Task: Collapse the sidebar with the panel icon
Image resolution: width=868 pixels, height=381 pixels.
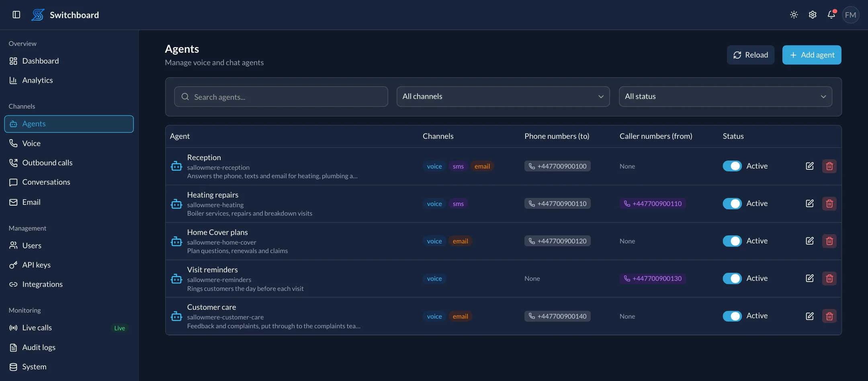Action: (16, 15)
